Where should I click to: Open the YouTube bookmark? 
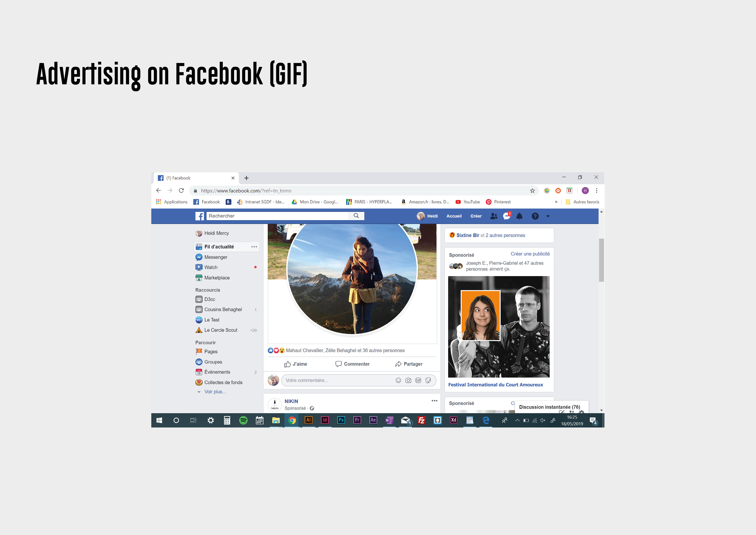468,202
